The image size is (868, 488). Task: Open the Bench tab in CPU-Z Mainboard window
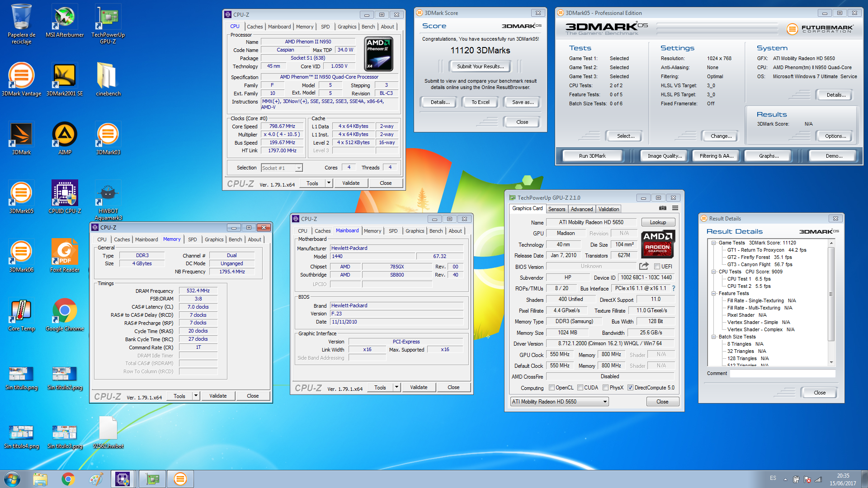coord(436,231)
